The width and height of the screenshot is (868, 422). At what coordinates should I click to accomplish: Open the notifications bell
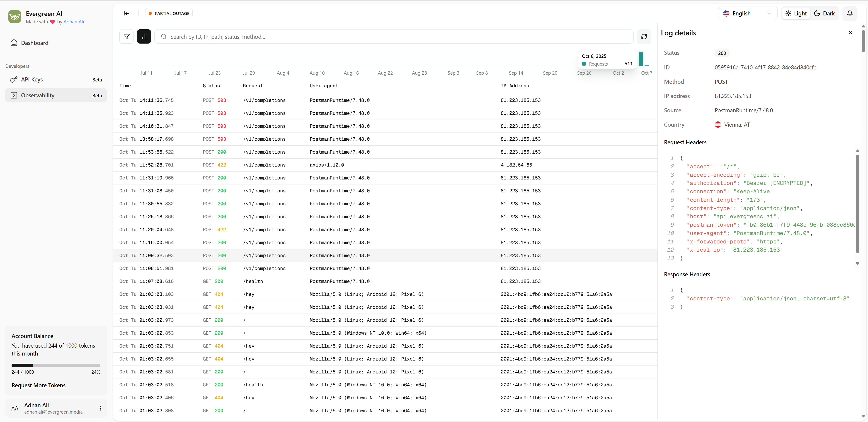click(x=849, y=13)
